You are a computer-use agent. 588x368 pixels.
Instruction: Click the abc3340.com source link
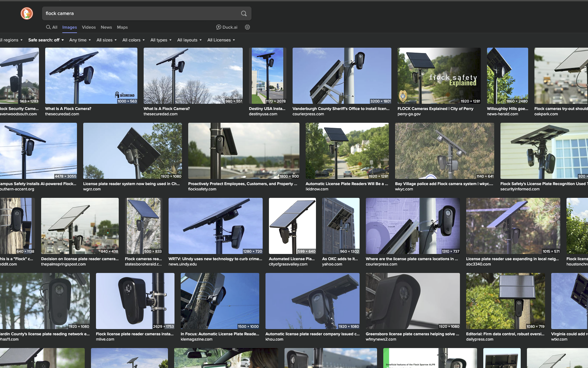478,264
